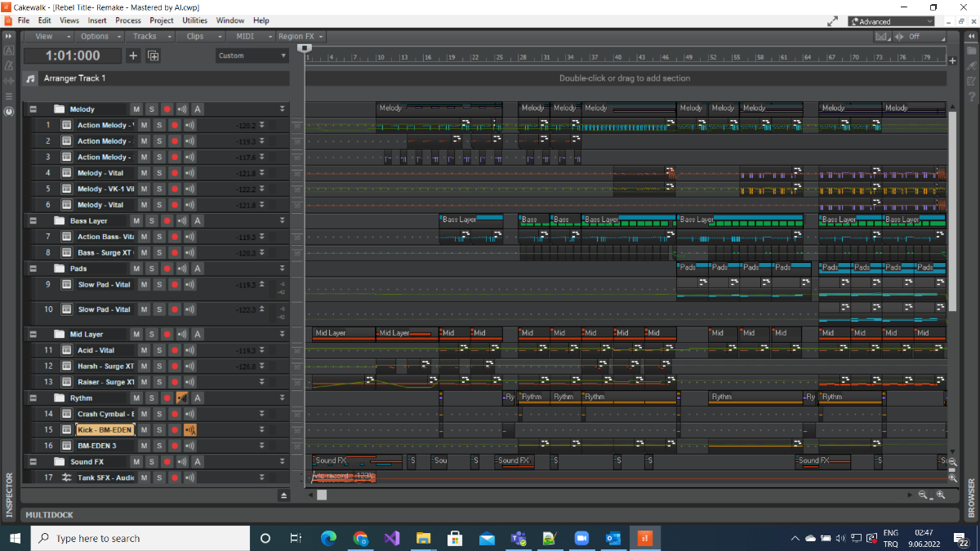The height and width of the screenshot is (551, 980).
Task: Collapse the right Browser pane with double-arrow
Action: click(x=971, y=37)
